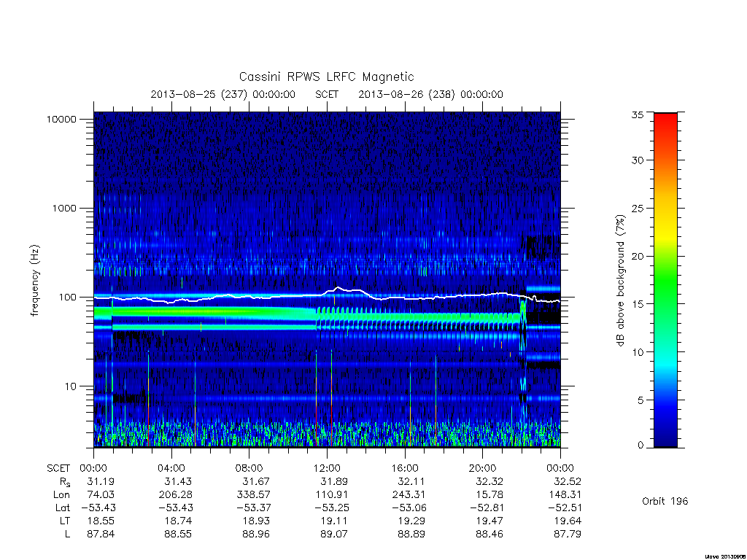Click the Rs value 31.89
Viewport: 747px width, 560px height.
pyautogui.click(x=334, y=481)
